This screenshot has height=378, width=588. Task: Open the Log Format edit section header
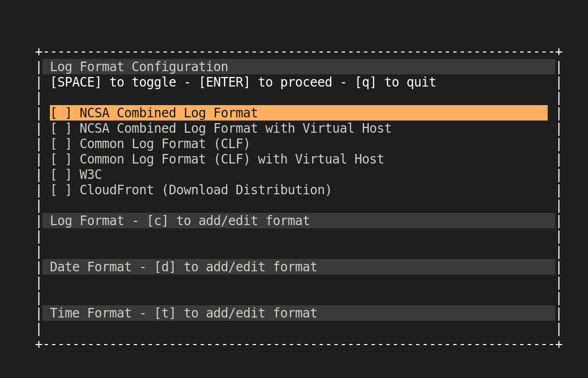pyautogui.click(x=179, y=220)
